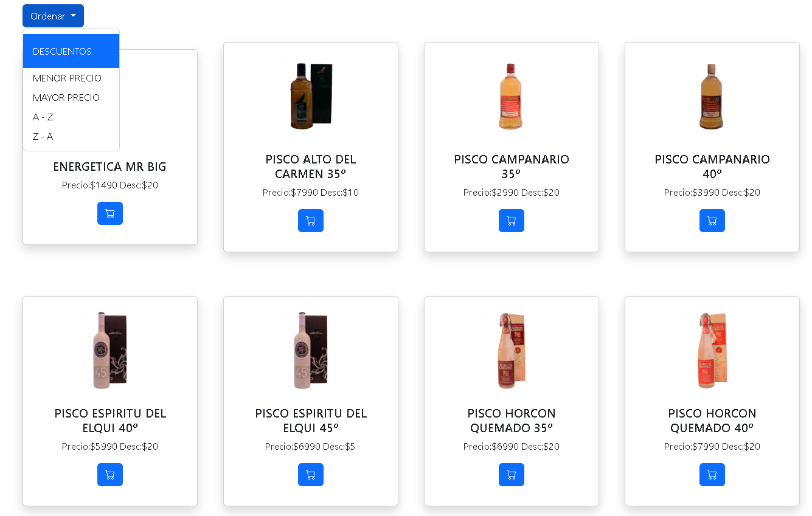Screen dimensions: 812x516
Task: View the PISCO HORCON QUEMADO 40º bottle image
Action: (712, 350)
